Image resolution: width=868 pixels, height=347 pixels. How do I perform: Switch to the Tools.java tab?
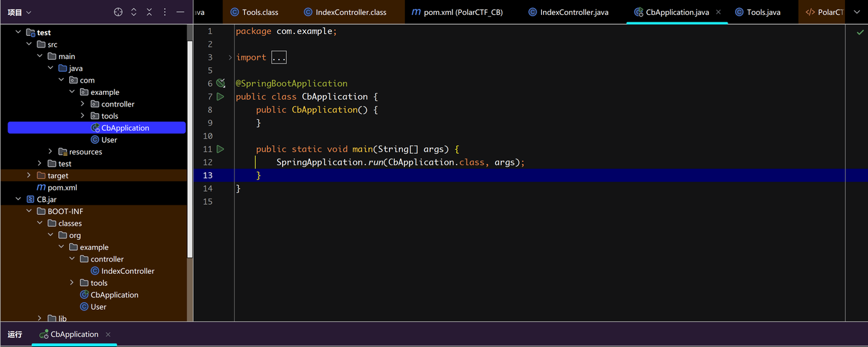tap(757, 12)
